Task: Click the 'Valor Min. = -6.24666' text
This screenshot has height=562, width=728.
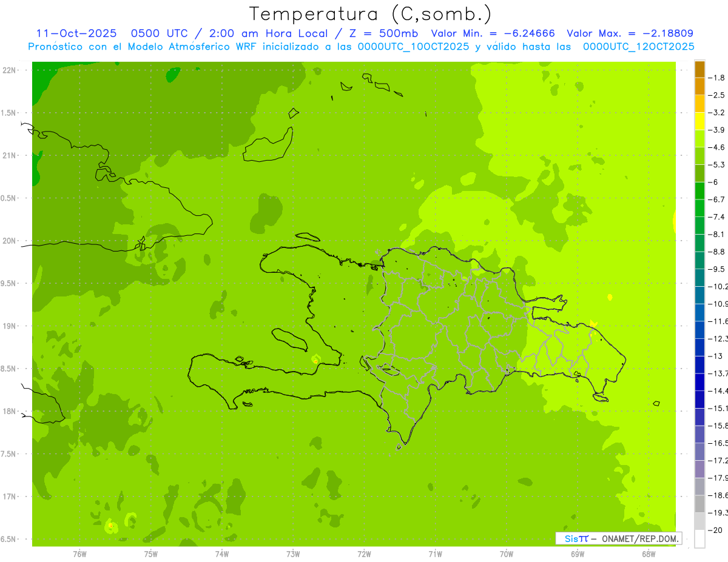Action: [x=493, y=33]
